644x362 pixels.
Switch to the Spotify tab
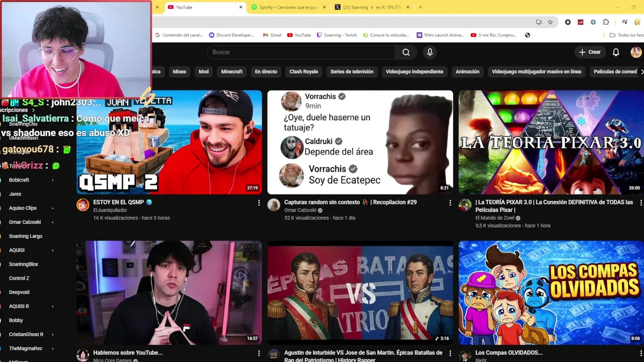[288, 7]
